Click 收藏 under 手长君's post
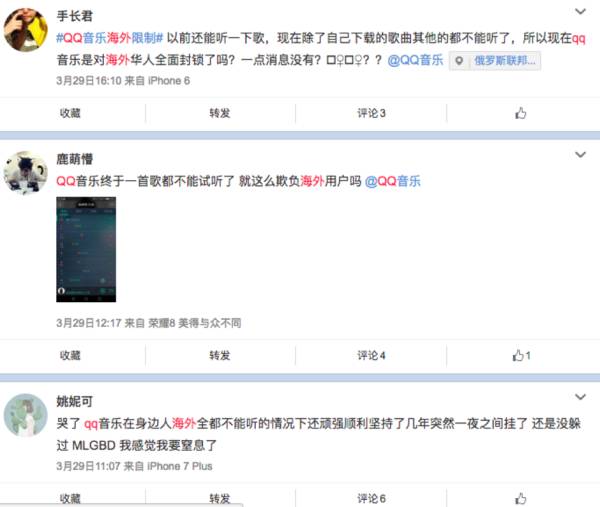 point(70,113)
